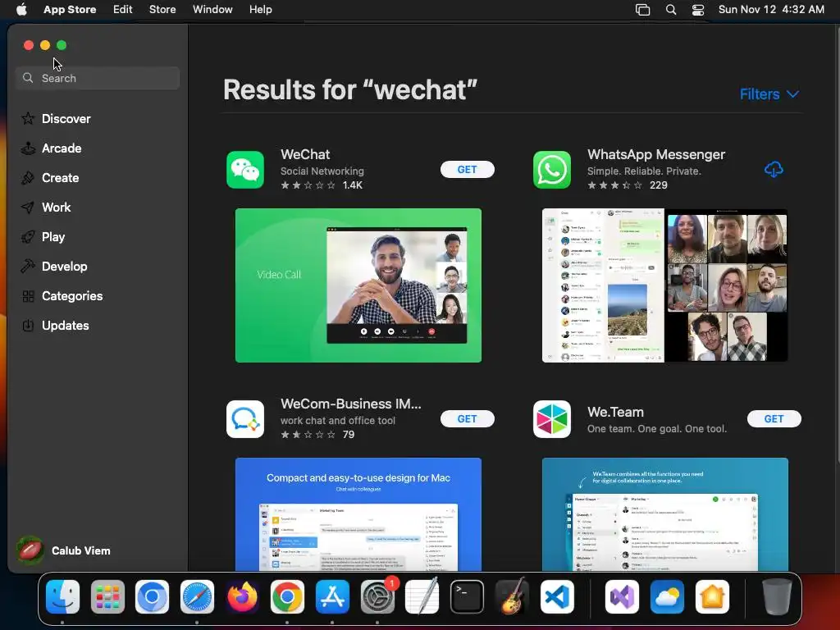
Task: Open the We.Team title link
Action: (x=615, y=412)
